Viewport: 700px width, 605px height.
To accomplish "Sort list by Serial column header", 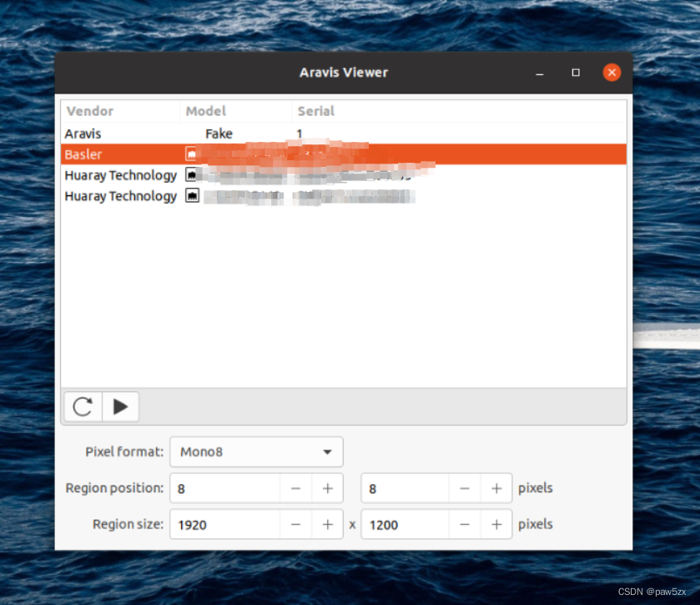I will click(x=315, y=111).
